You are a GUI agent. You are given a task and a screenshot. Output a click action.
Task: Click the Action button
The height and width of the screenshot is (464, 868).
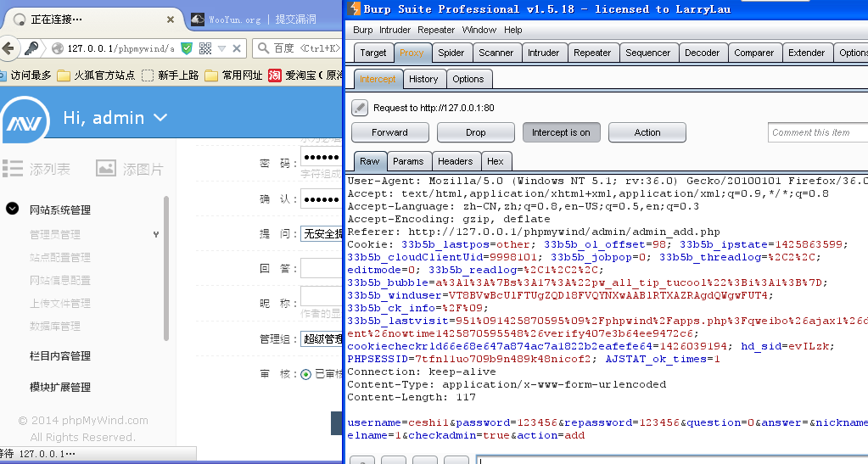point(647,132)
